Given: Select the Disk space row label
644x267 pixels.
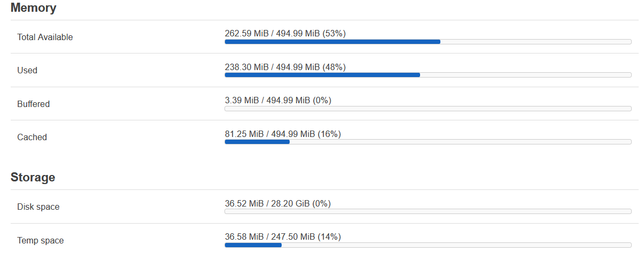Looking at the screenshot, I should pos(38,207).
